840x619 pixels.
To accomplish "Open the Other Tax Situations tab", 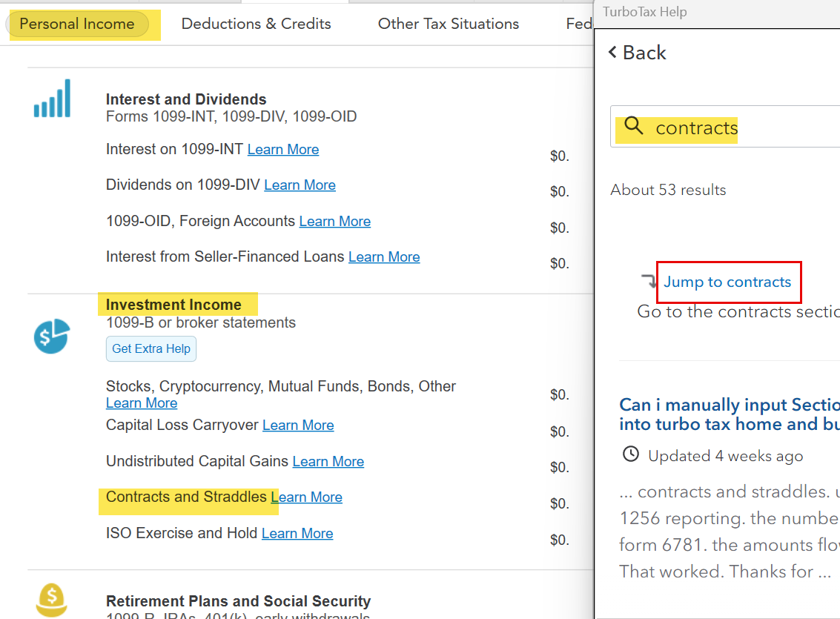I will point(448,24).
